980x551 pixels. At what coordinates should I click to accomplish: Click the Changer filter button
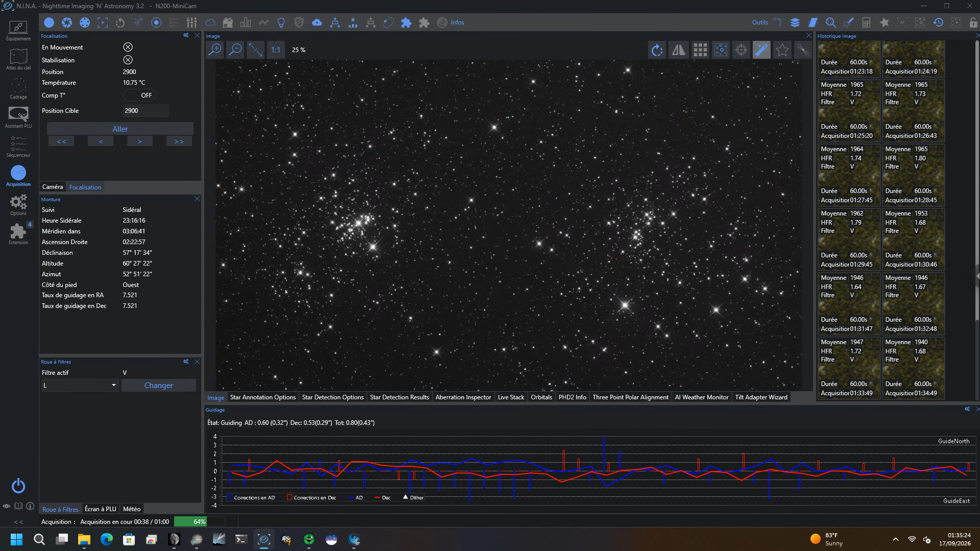[158, 385]
